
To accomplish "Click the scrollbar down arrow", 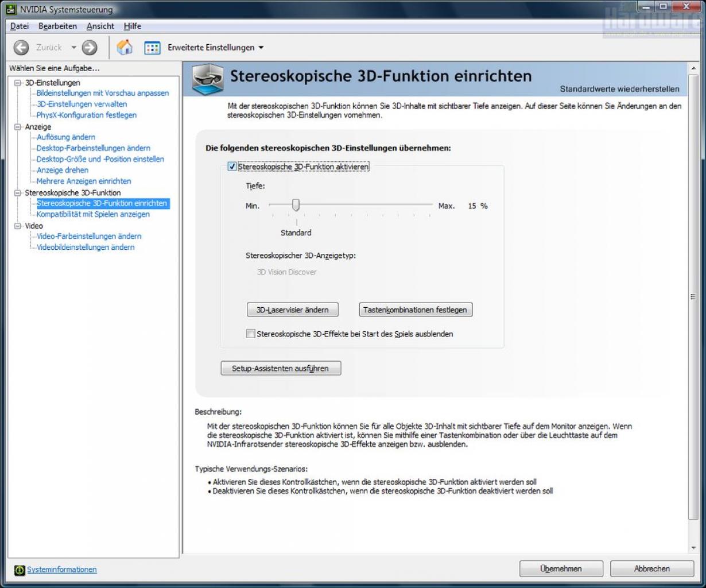I will coord(693,548).
